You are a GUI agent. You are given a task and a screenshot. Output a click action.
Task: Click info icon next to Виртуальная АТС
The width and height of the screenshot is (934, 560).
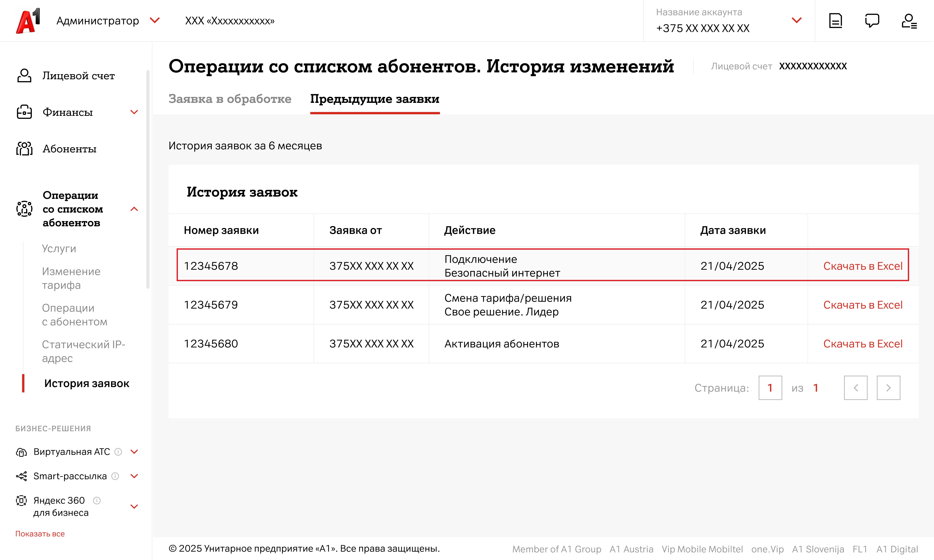tap(118, 452)
